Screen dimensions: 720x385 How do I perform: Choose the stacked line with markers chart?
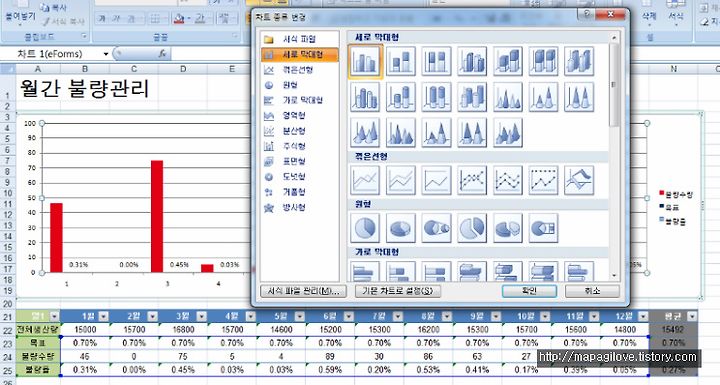[x=508, y=180]
